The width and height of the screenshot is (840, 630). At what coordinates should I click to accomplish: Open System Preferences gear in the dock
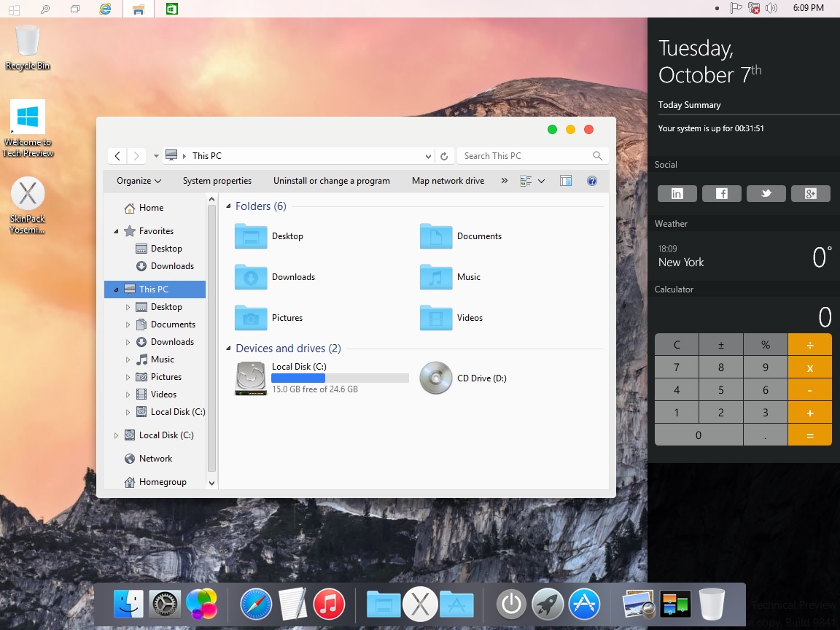click(x=165, y=604)
